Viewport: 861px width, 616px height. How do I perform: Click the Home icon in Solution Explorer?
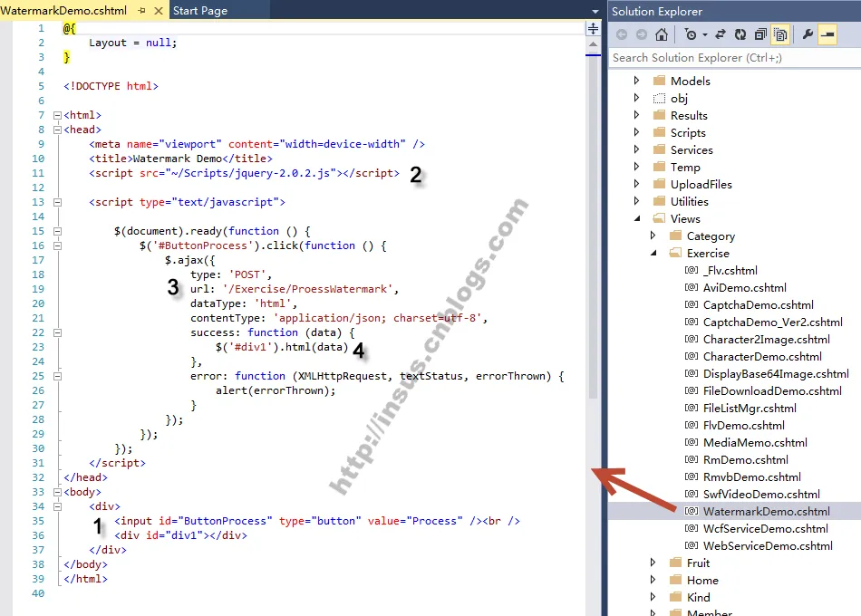tap(662, 34)
